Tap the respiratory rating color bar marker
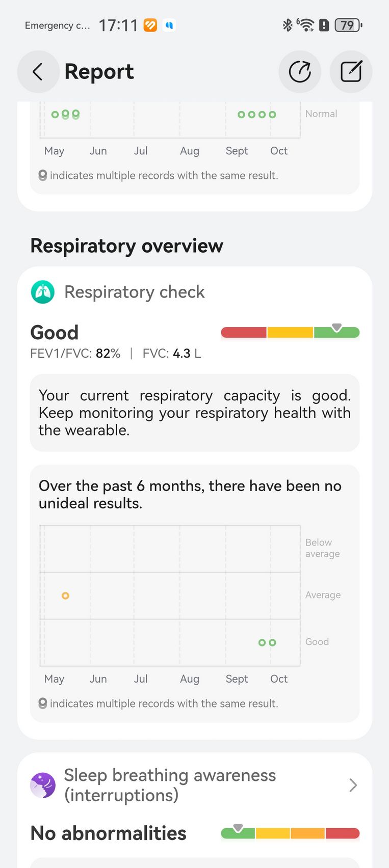Screen dimensions: 389x868 point(336,328)
